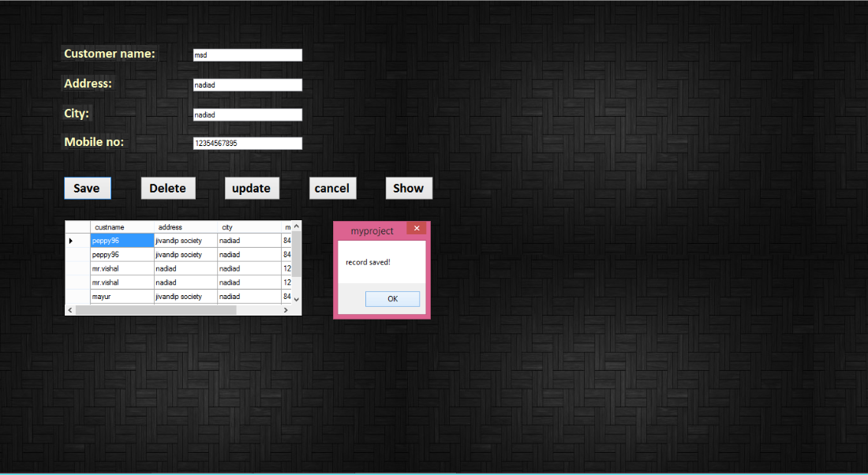Sort grid by custname column header
Screen dimensions: 868x475
[122, 227]
